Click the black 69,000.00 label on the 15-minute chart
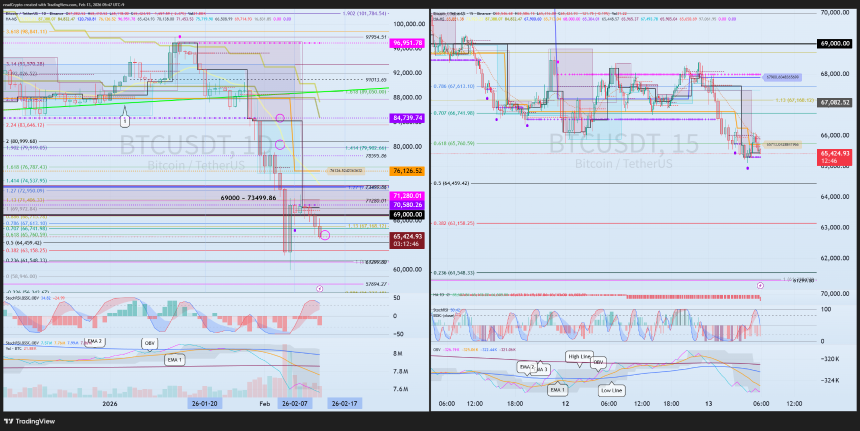This screenshot has width=860, height=431. [835, 43]
